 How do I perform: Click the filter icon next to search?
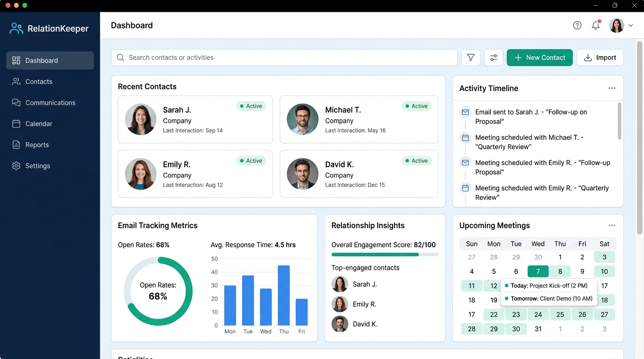click(x=470, y=57)
